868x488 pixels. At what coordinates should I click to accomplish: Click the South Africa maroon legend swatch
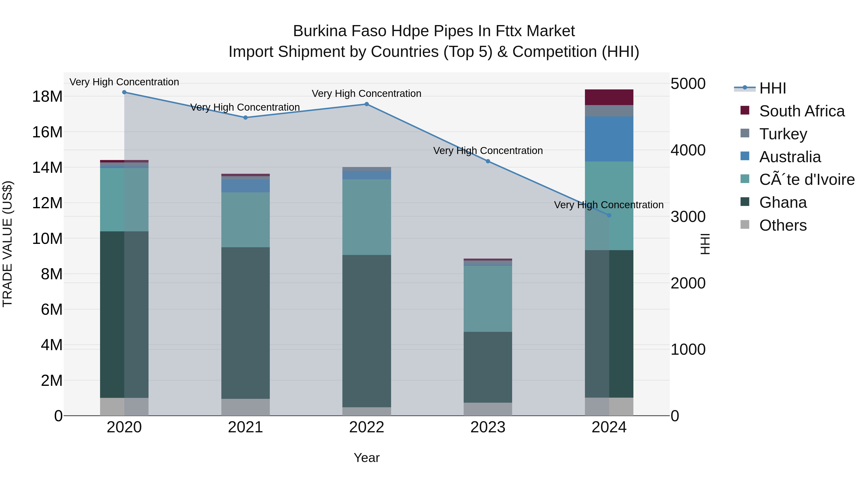[x=745, y=110]
